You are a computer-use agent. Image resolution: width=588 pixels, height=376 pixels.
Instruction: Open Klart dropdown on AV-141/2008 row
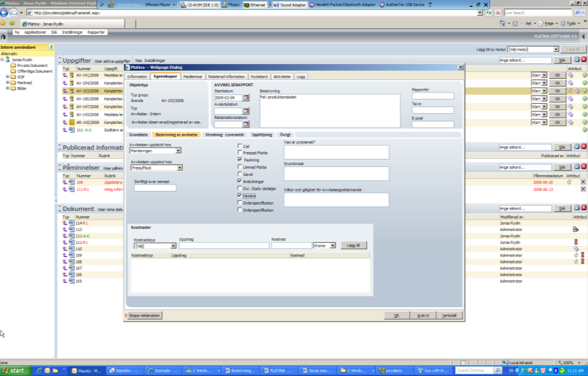pyautogui.click(x=544, y=75)
